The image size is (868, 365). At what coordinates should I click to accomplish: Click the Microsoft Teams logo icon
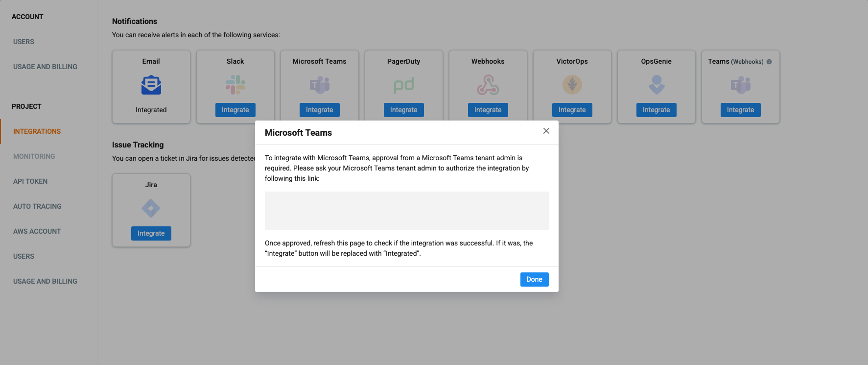click(320, 85)
